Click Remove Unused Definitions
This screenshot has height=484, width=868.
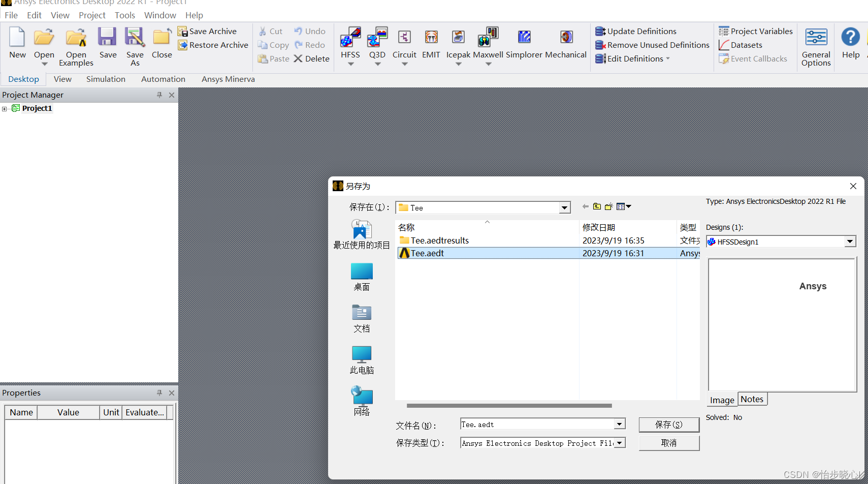coord(652,45)
